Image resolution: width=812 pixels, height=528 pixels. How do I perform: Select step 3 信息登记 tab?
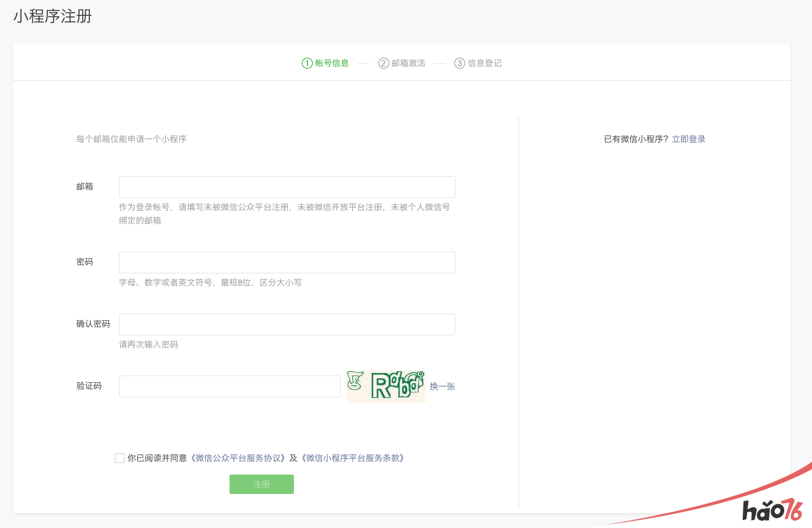pyautogui.click(x=478, y=63)
